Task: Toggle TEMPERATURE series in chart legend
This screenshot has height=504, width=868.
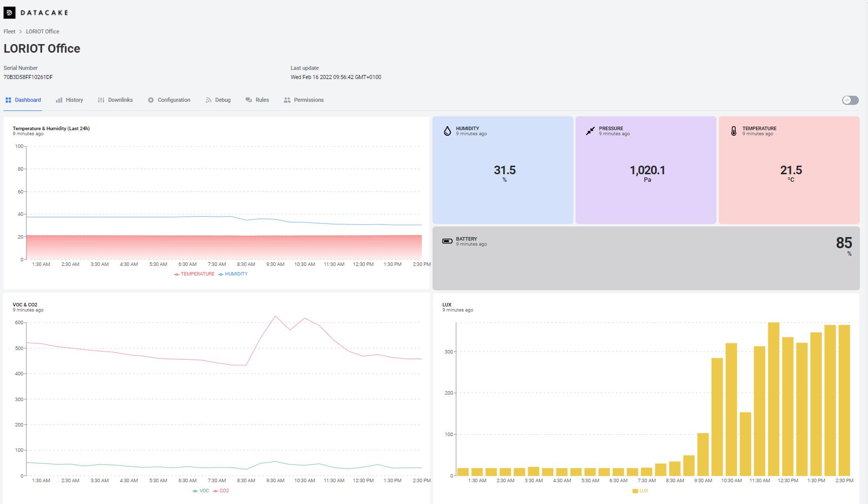Action: 194,274
